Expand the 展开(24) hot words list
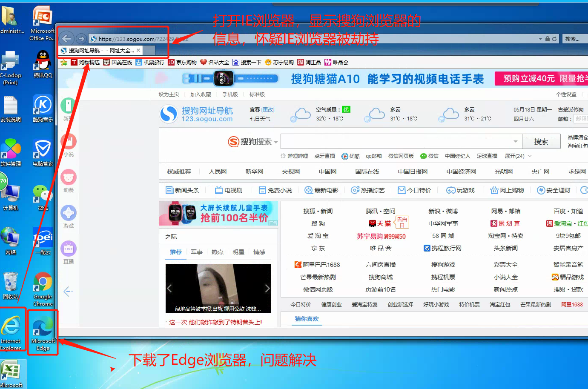Screen dimensions: 588x389 click(x=518, y=156)
